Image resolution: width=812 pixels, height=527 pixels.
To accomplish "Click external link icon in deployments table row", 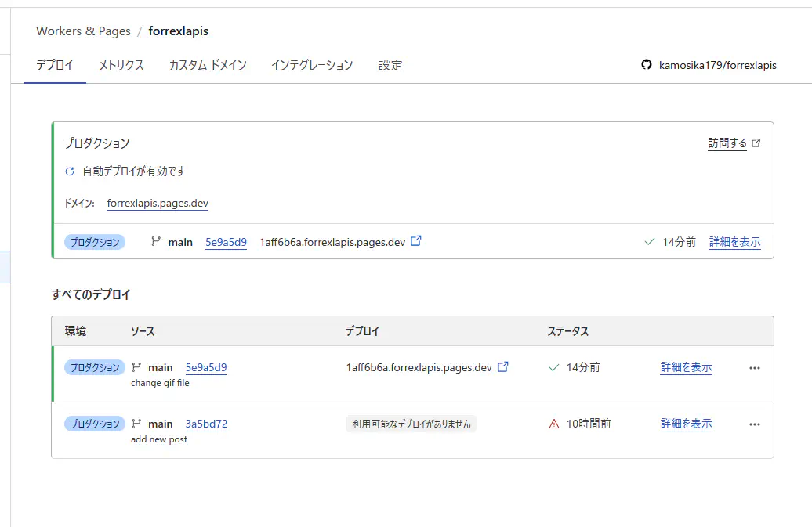I will (x=503, y=366).
